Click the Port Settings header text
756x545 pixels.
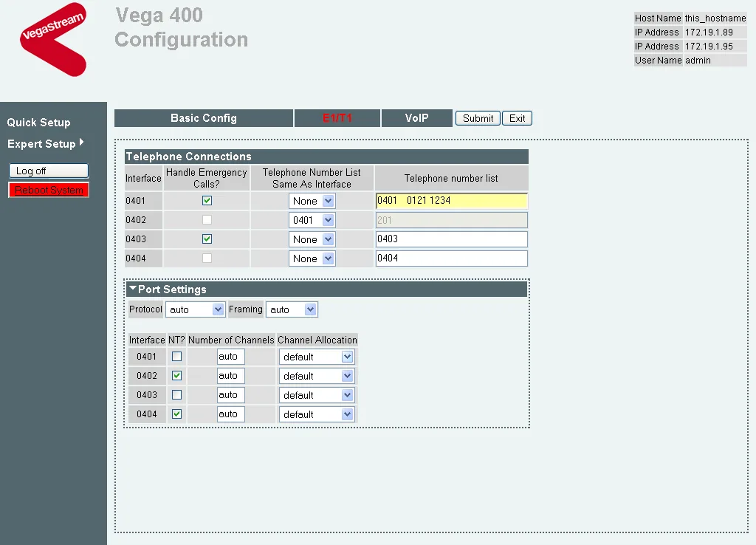(172, 289)
